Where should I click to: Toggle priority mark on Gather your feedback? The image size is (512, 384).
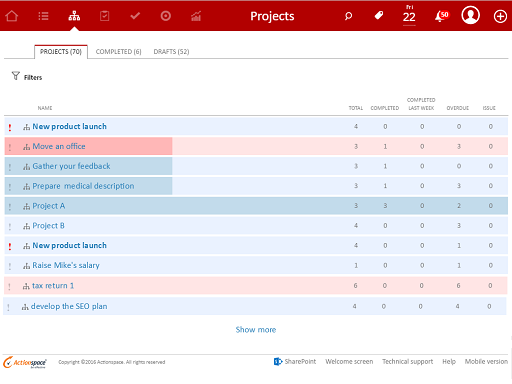pos(10,167)
